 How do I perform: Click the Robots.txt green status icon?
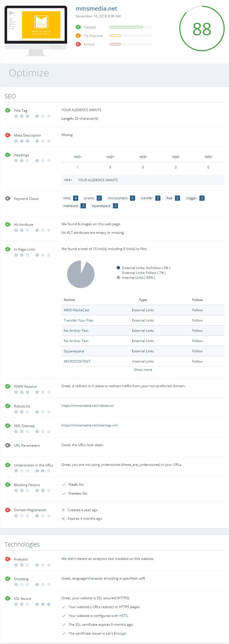click(x=8, y=406)
